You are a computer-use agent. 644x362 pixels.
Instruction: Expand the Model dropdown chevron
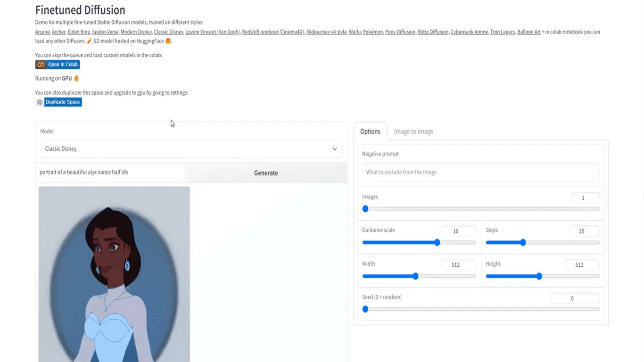point(335,149)
